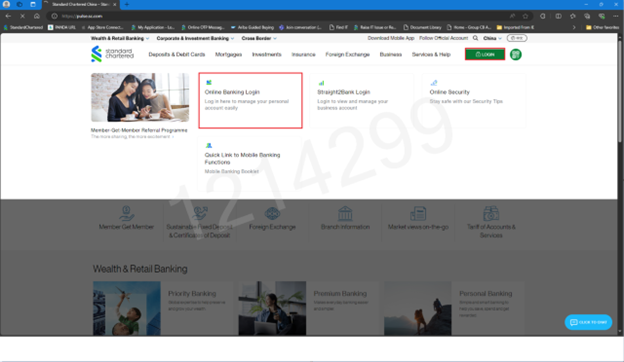Screen dimensions: 624x362
Task: Open the Services & Help menu
Action: tap(431, 54)
